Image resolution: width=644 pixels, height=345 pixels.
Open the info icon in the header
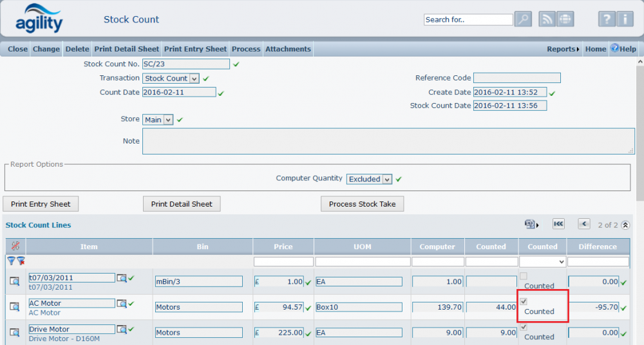(x=625, y=19)
